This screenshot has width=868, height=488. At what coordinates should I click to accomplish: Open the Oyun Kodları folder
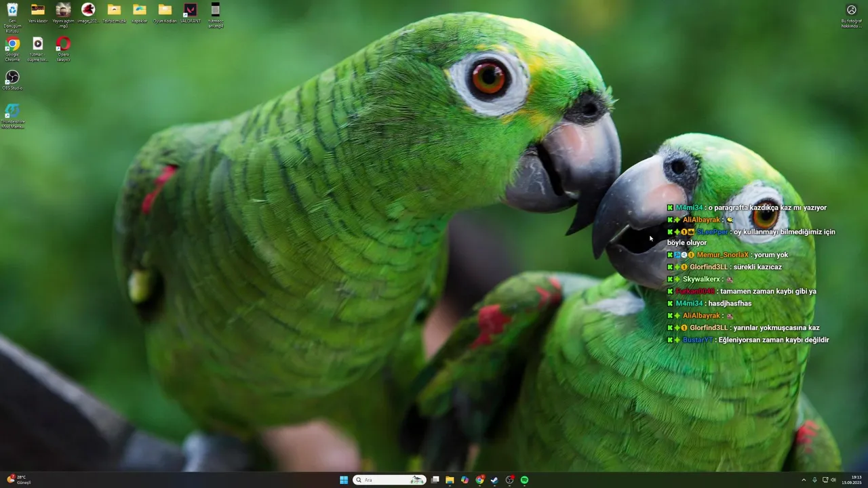[165, 14]
